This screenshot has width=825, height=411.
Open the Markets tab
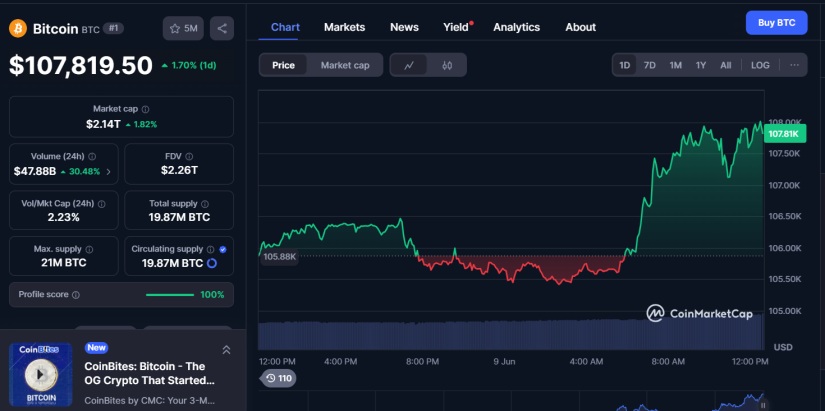344,27
